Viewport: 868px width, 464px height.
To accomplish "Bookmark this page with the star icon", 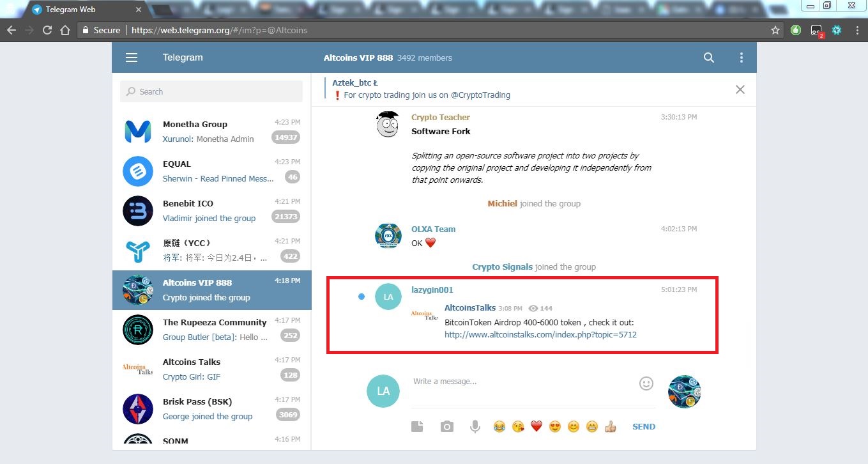I will (775, 30).
